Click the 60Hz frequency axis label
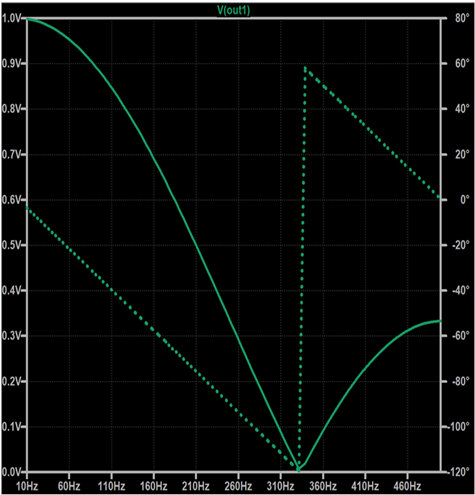475x495 pixels. 69,486
